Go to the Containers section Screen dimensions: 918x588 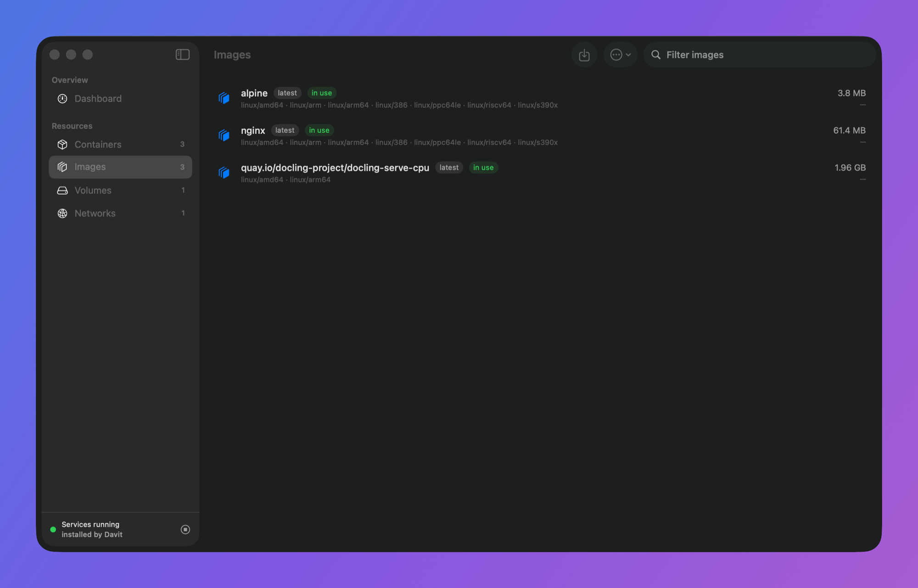pos(120,144)
